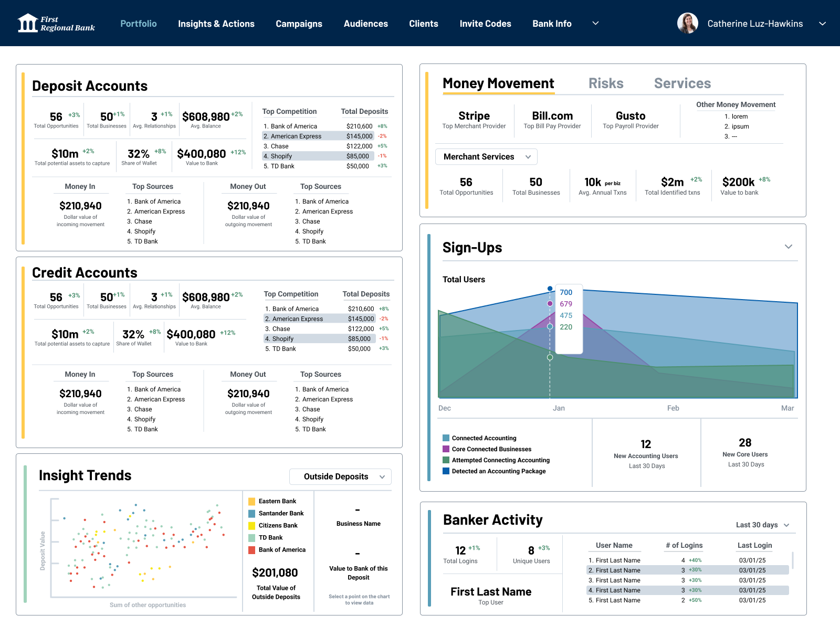
Task: Click highlighted Shopify row in Credit Accounts
Action: click(x=320, y=338)
